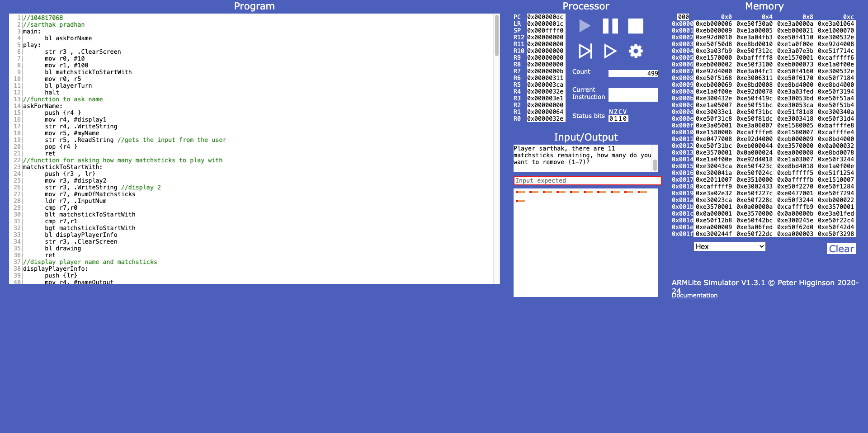Click the first matchstick in the graphics display

(x=520, y=192)
